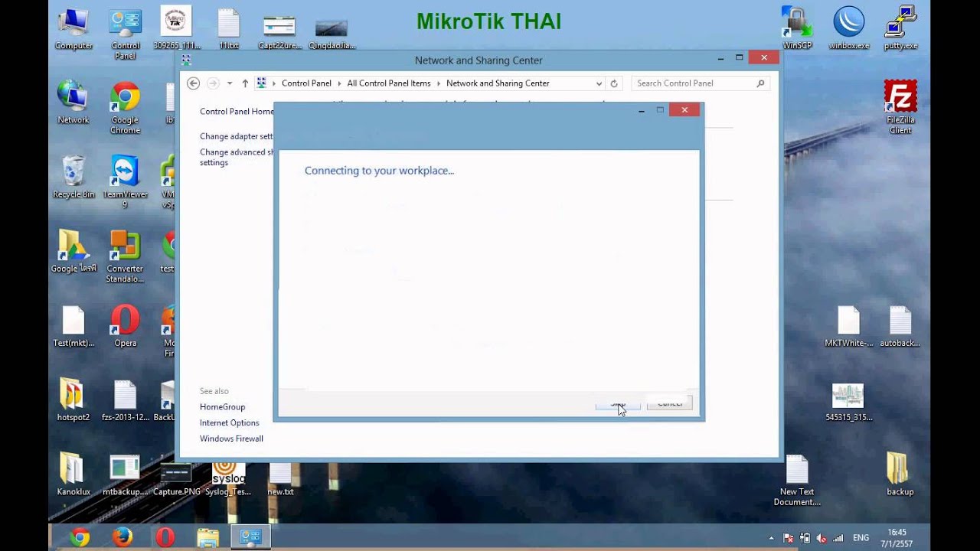980x551 pixels.
Task: Click the Control Panel taskbar button
Action: (x=251, y=537)
